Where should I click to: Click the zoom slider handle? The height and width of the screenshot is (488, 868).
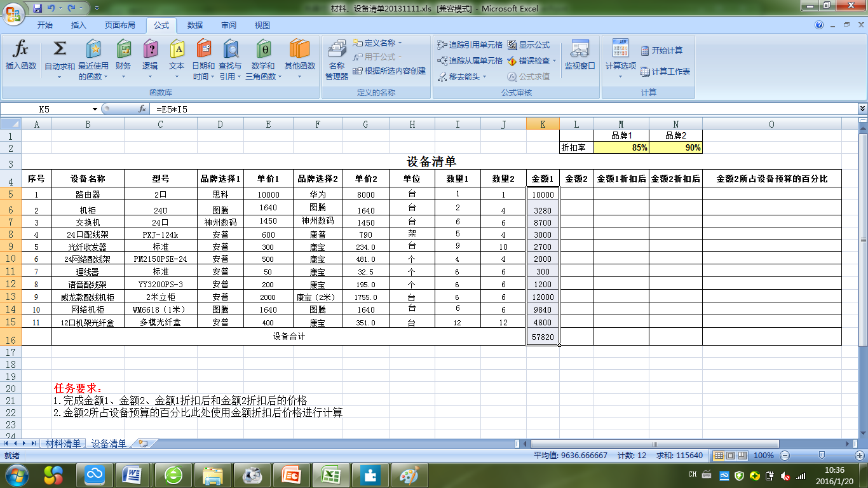pyautogui.click(x=822, y=456)
